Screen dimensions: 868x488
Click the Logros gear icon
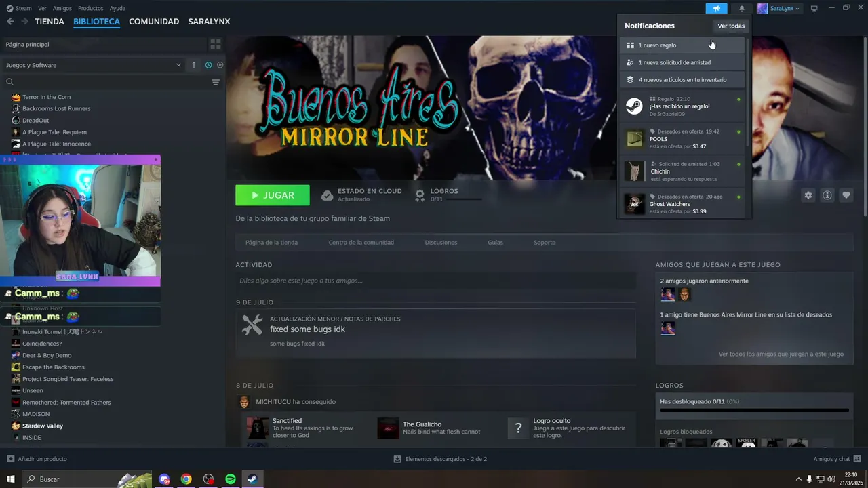click(x=420, y=195)
